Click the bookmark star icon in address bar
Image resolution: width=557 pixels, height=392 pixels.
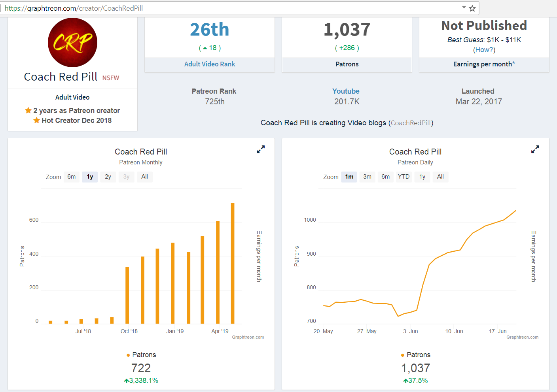[472, 8]
